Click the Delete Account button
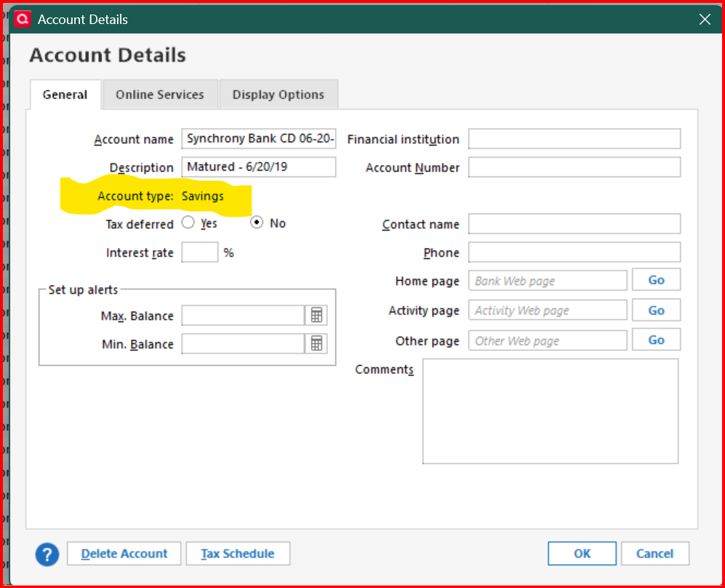 [124, 553]
